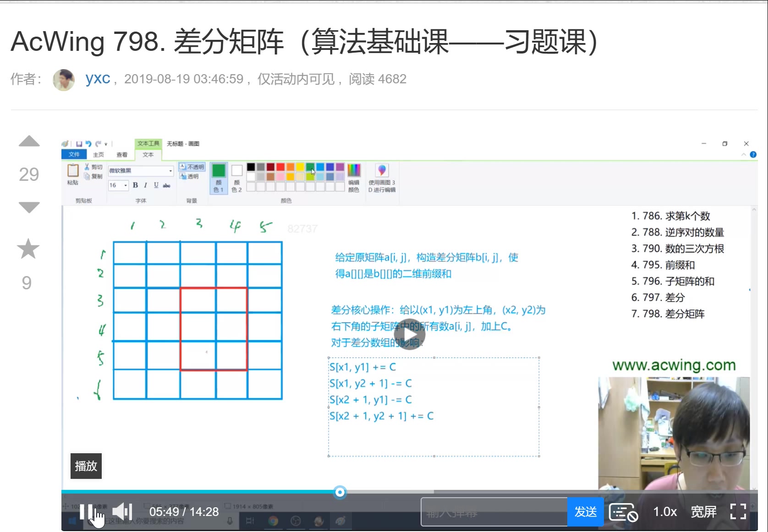Upvote the video with the up arrow
Image resolution: width=768 pixels, height=532 pixels.
tap(29, 141)
